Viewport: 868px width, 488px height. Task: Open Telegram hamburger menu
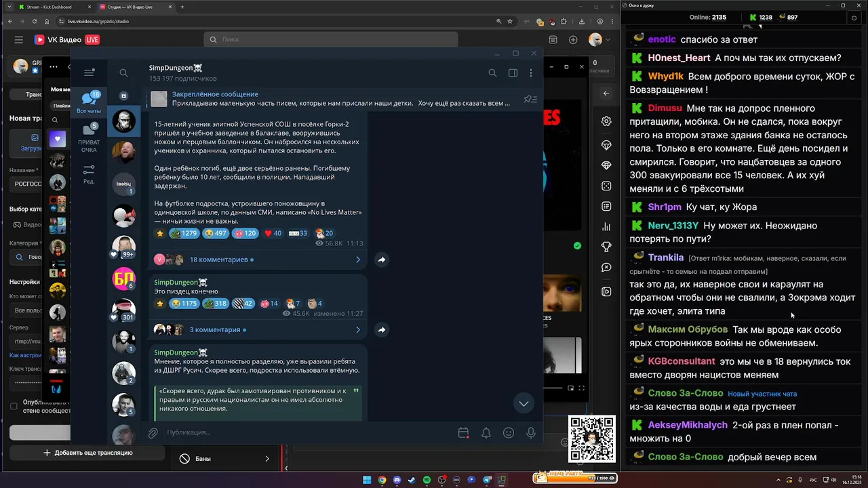[89, 73]
